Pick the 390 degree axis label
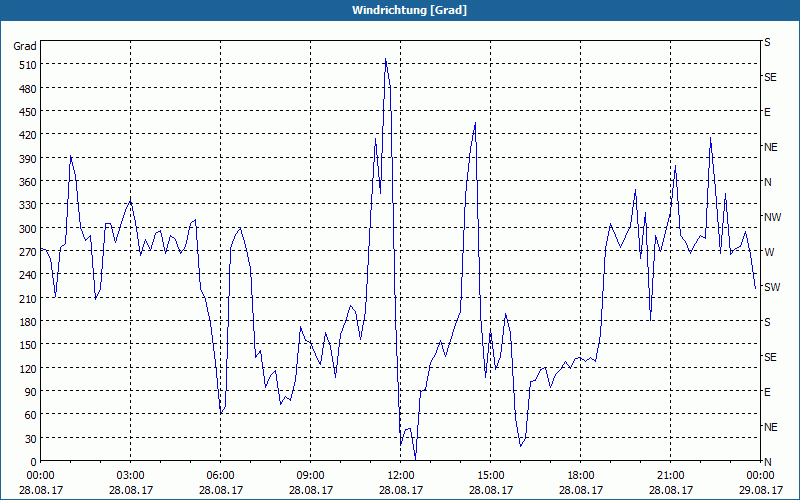Image resolution: width=800 pixels, height=500 pixels. [27, 159]
